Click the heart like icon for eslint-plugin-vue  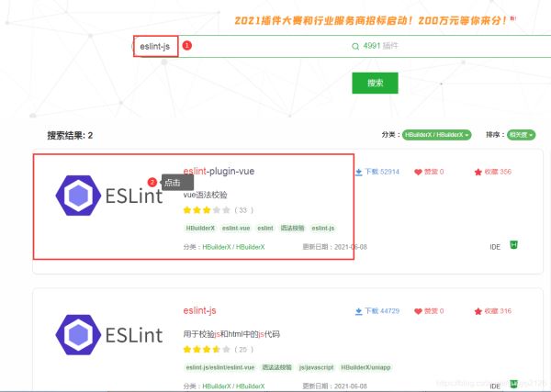click(419, 172)
